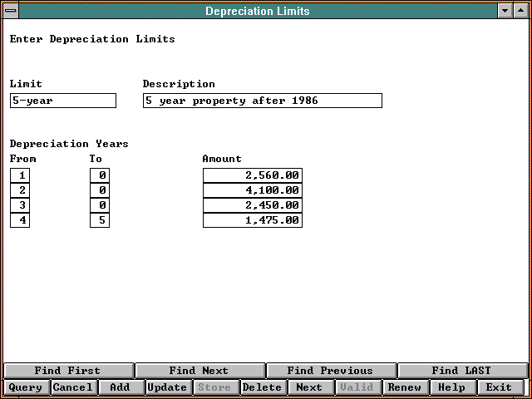Click the Description field text
Image resolution: width=532 pixels, height=399 pixels.
pos(262,101)
